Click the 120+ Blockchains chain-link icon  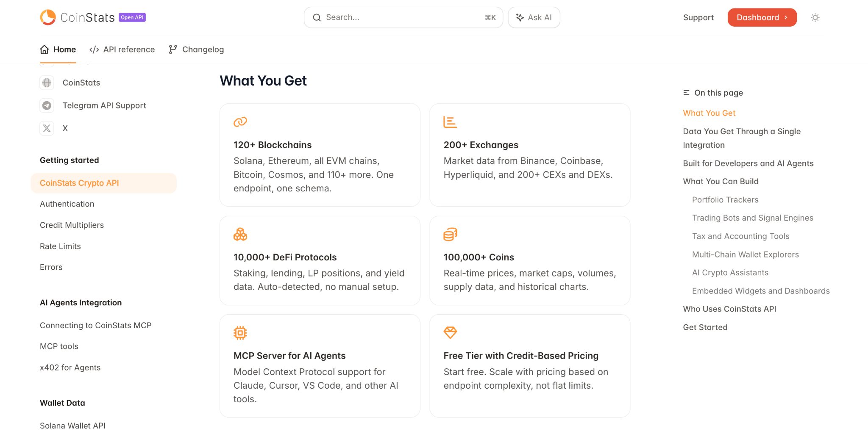click(240, 122)
